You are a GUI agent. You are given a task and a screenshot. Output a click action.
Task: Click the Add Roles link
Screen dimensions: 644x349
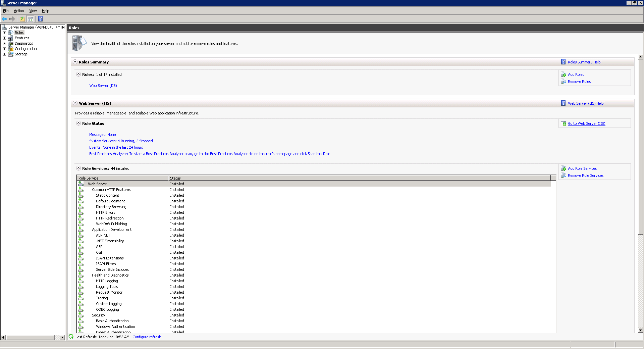tap(576, 74)
